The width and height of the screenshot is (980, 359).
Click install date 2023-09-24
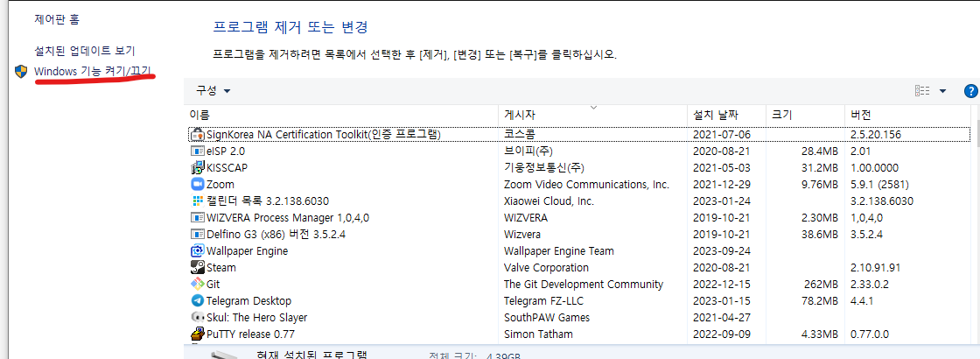(x=721, y=250)
